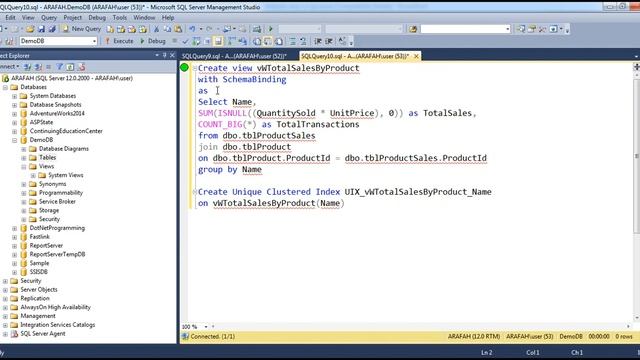Open the editor zoom 100 % dropdown
The height and width of the screenshot is (360, 640).
tap(206, 327)
